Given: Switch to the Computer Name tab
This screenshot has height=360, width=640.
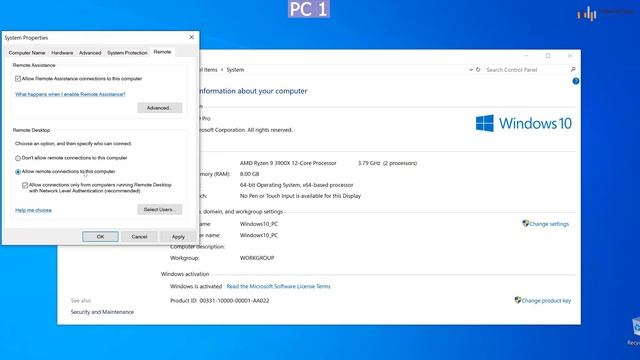Looking at the screenshot, I should pos(27,53).
